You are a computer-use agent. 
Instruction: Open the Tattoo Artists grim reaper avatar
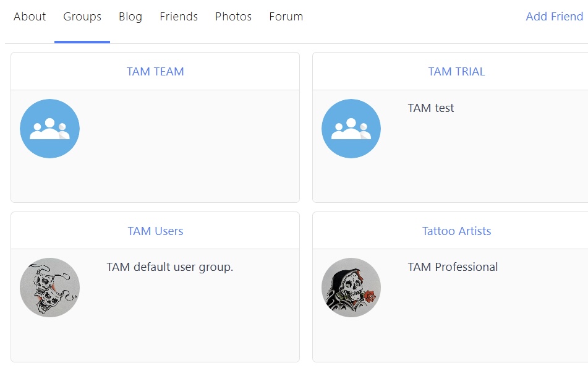[351, 288]
